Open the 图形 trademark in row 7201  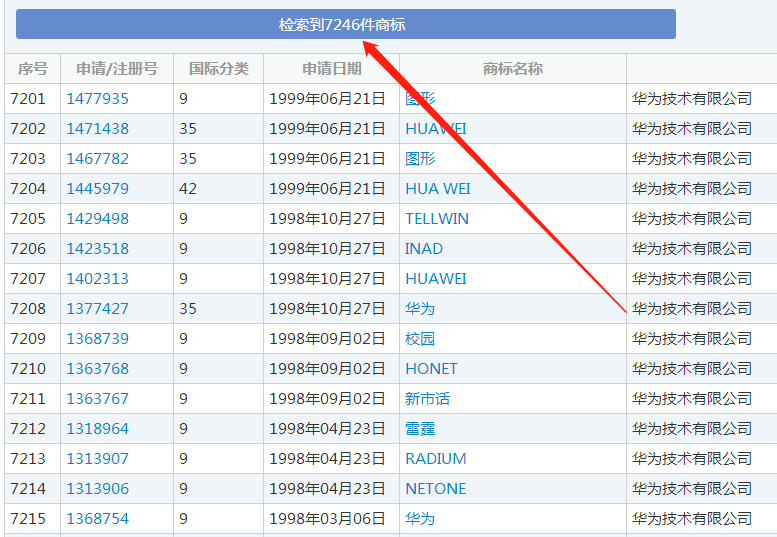pyautogui.click(x=420, y=99)
